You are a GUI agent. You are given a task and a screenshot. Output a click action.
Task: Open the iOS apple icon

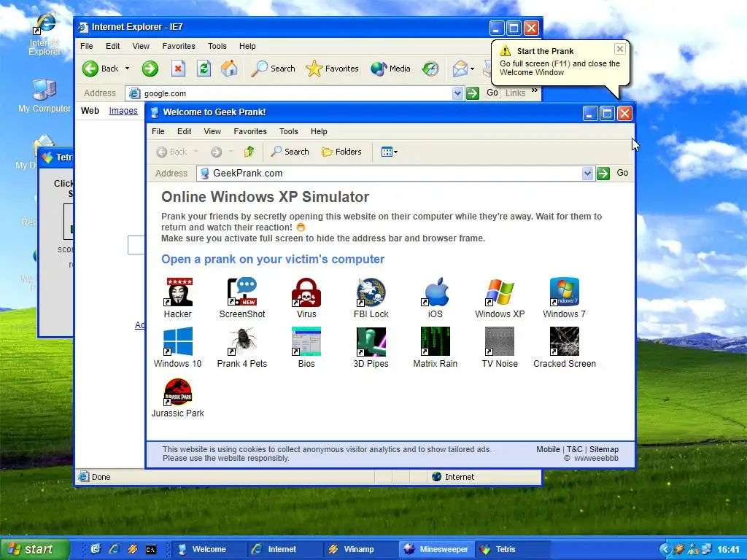[435, 297]
